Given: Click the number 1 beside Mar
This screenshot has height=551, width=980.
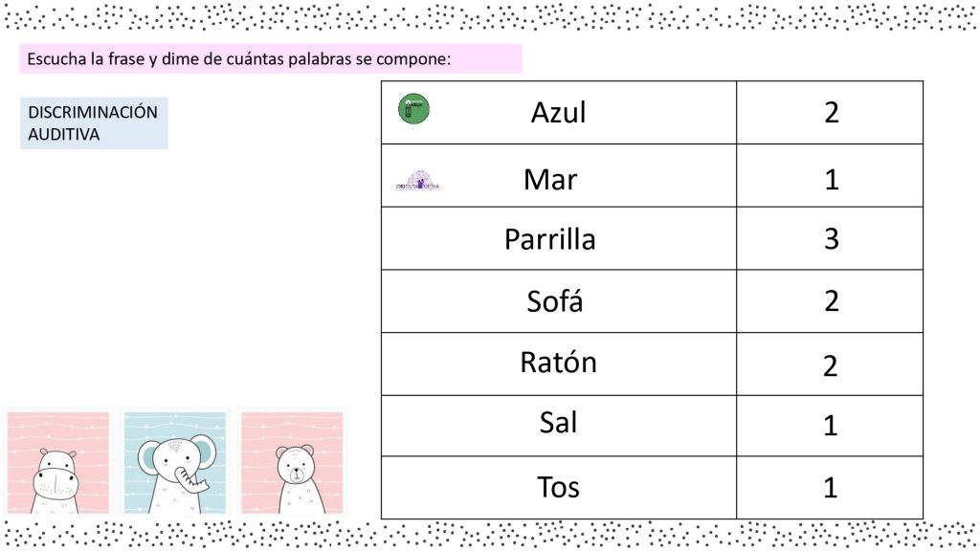Looking at the screenshot, I should pos(831,179).
